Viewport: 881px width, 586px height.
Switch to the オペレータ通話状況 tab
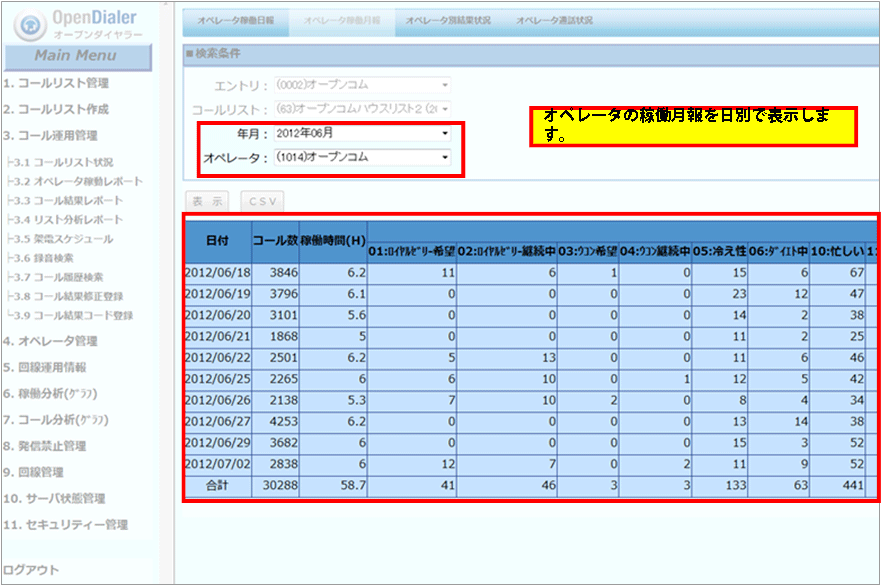tap(555, 21)
